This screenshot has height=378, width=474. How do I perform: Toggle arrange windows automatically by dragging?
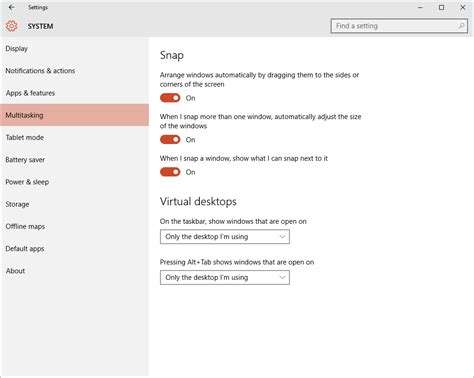coord(170,98)
